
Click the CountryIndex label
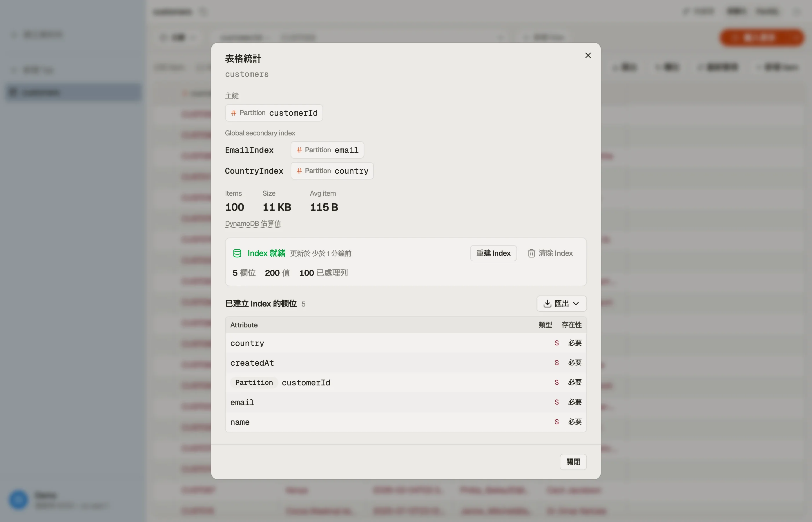(254, 171)
